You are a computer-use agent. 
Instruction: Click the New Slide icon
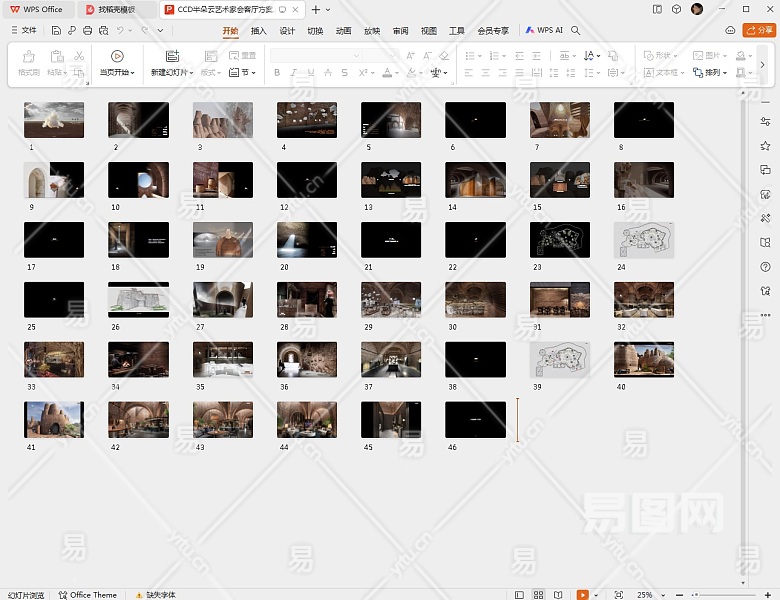[172, 56]
